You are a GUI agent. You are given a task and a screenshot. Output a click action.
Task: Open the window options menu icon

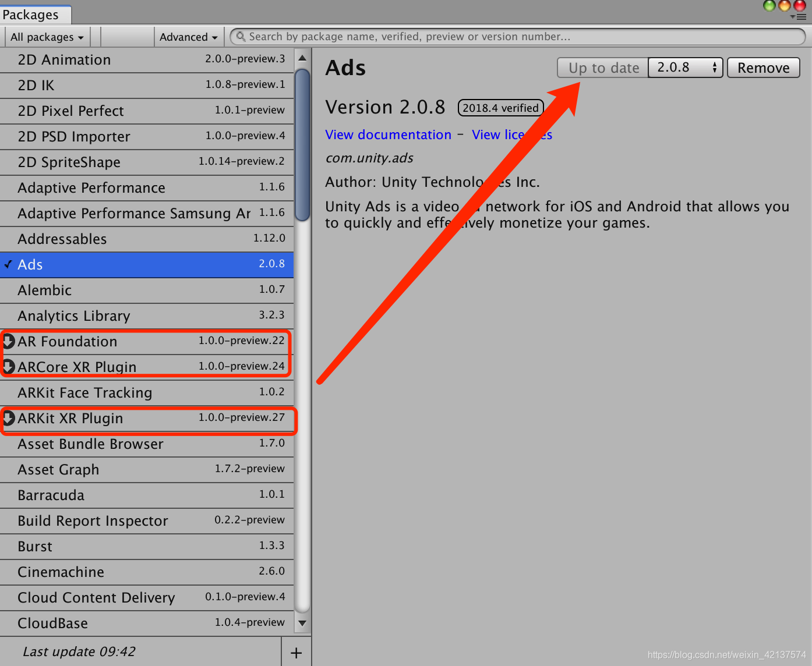click(799, 17)
